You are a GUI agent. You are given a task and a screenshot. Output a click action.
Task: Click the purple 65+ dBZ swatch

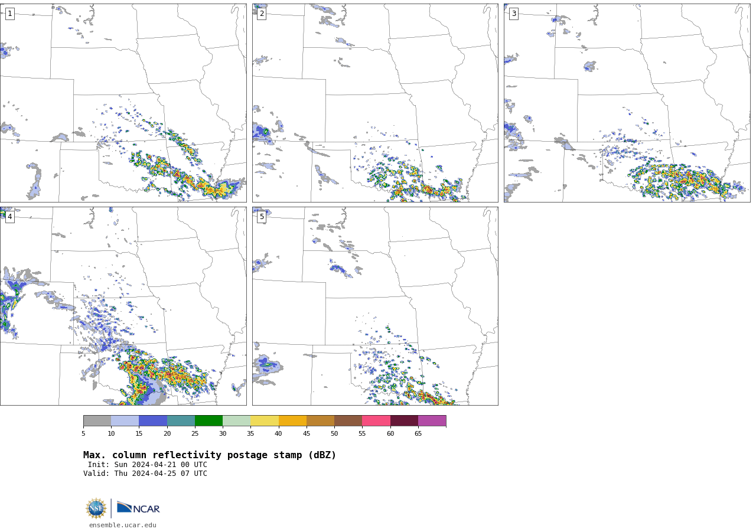432,421
